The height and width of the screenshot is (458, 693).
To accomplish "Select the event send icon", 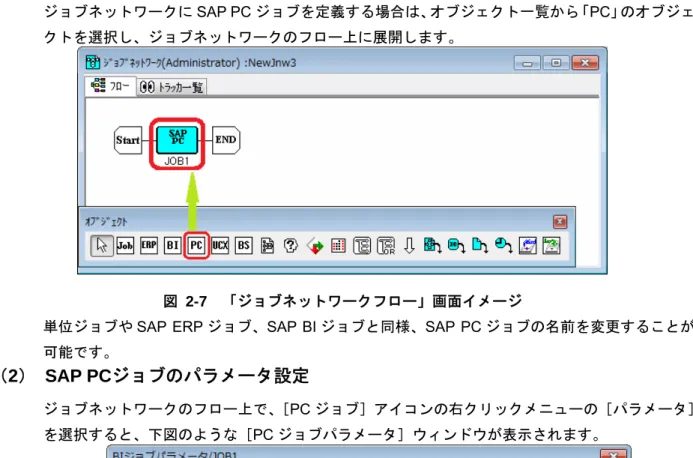I will tap(528, 245).
